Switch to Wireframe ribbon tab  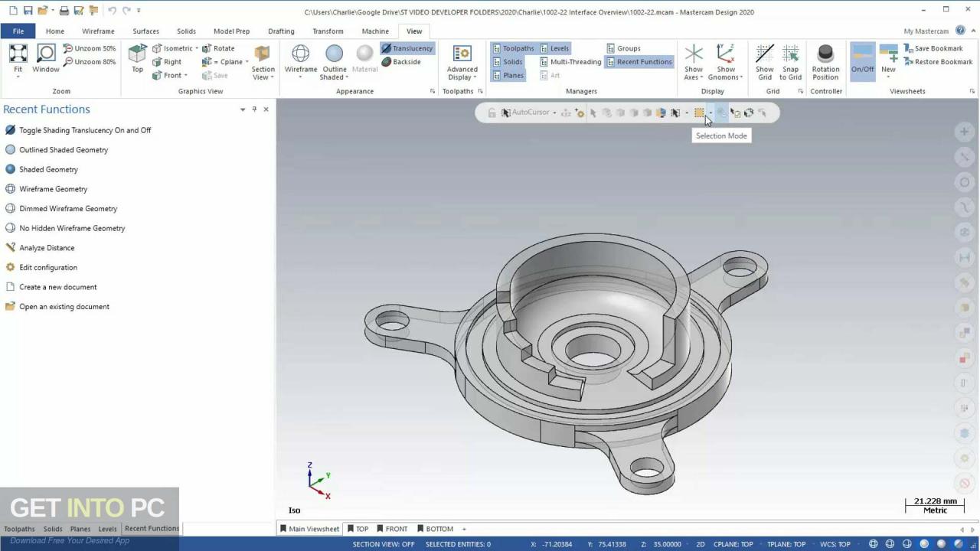[98, 31]
